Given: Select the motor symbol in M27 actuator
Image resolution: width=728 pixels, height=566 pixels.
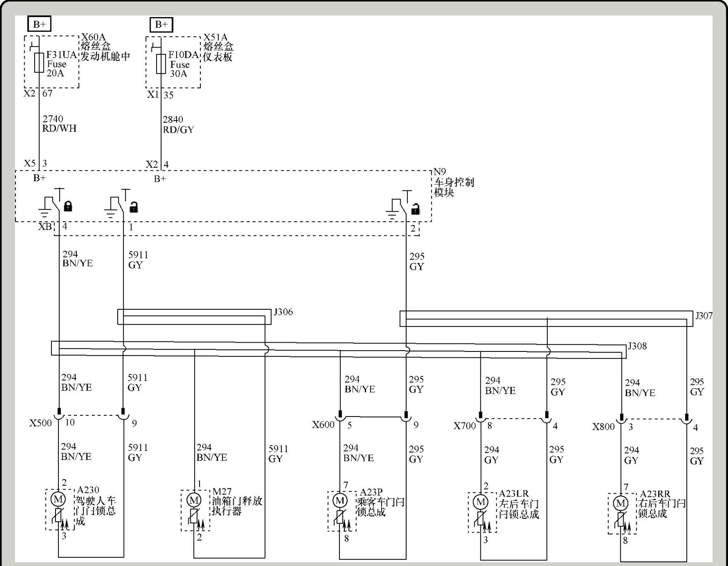Looking at the screenshot, I should pos(194,500).
